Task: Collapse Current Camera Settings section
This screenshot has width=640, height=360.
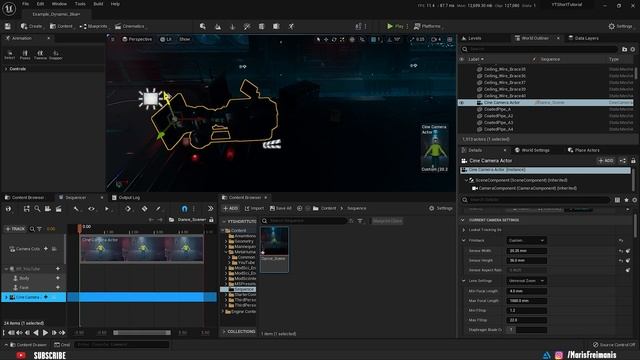Action: [x=463, y=220]
